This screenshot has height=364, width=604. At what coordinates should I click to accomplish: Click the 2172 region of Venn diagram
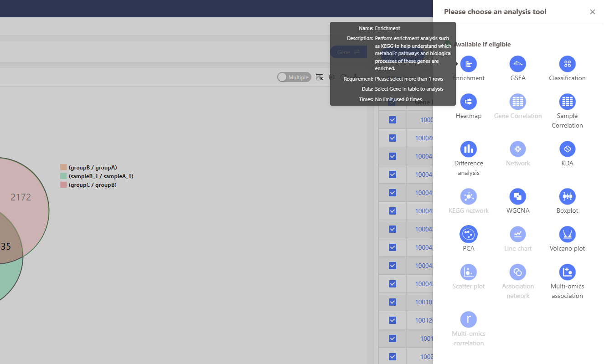[21, 197]
